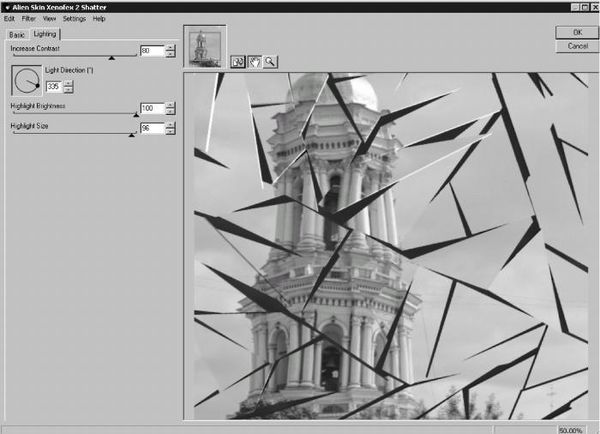Image resolution: width=600 pixels, height=434 pixels.
Task: Open the Settings menu
Action: click(x=74, y=19)
